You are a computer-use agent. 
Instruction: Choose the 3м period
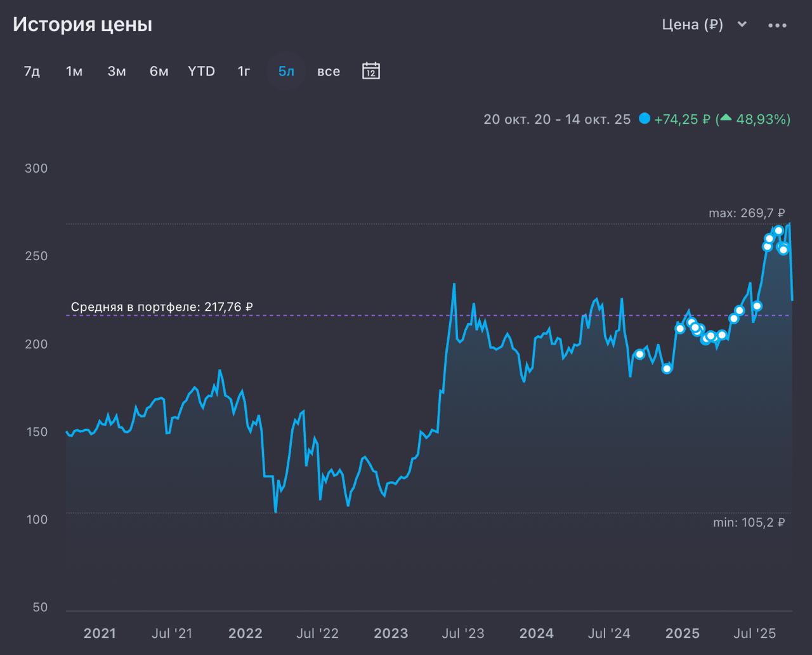click(117, 71)
